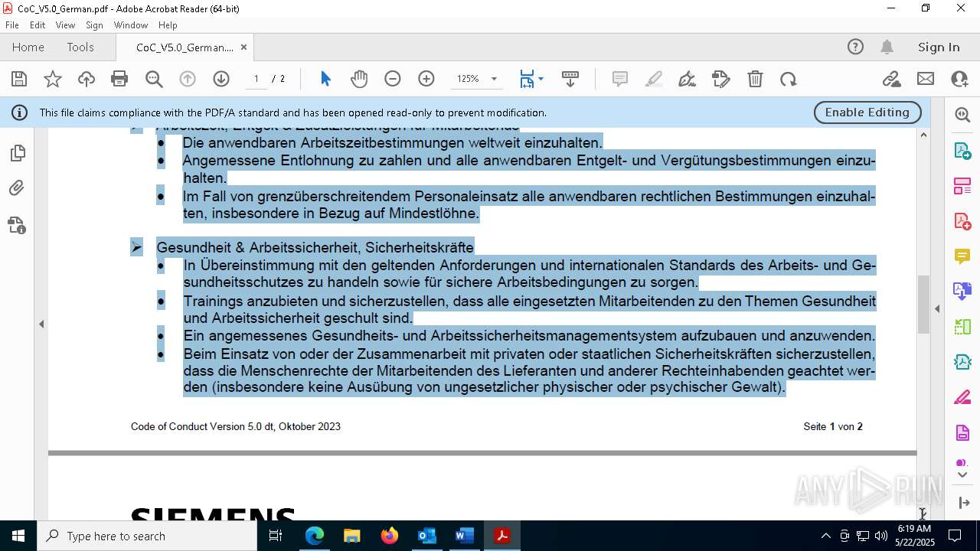Open the Sign In link
The height and width of the screenshot is (551, 980).
(x=939, y=47)
